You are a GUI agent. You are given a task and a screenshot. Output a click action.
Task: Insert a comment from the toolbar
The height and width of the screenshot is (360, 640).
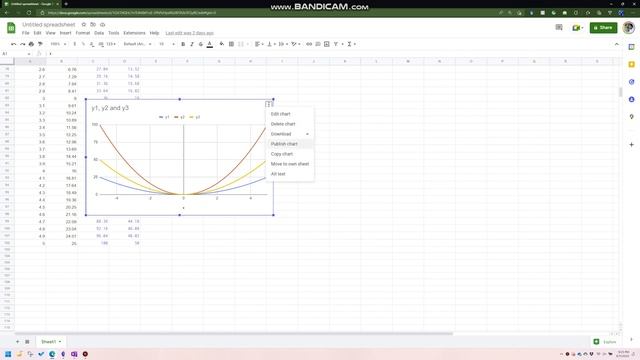(318, 44)
